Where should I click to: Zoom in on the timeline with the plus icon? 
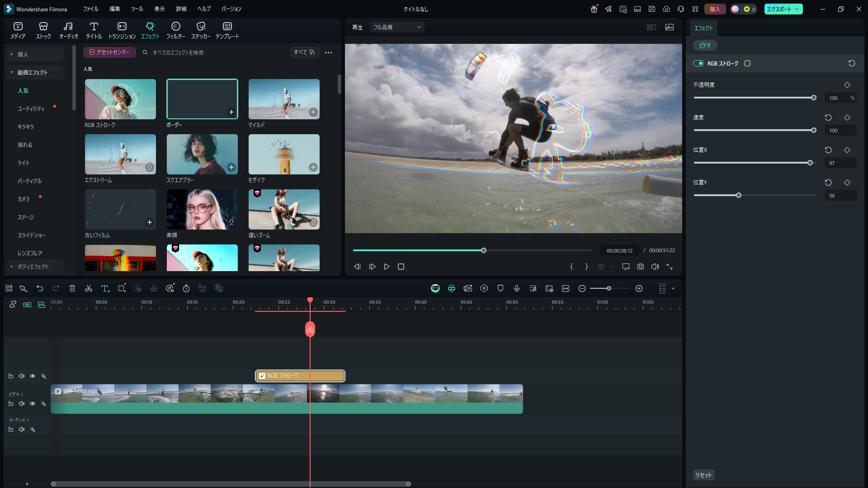click(639, 288)
